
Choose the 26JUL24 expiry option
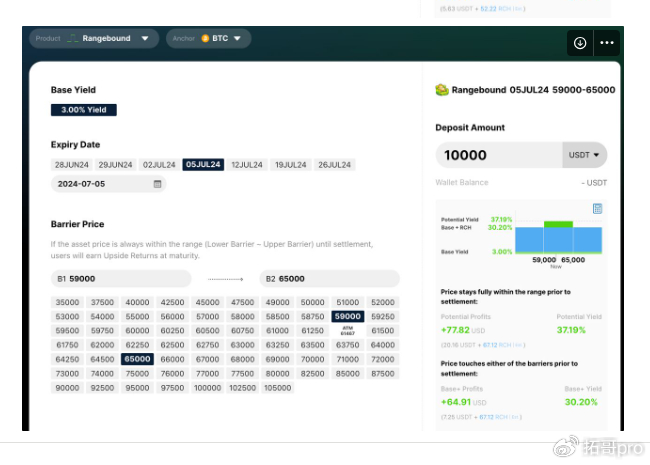click(334, 165)
